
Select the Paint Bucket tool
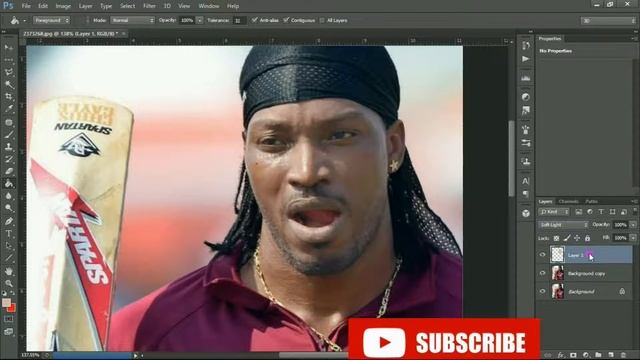[9, 184]
